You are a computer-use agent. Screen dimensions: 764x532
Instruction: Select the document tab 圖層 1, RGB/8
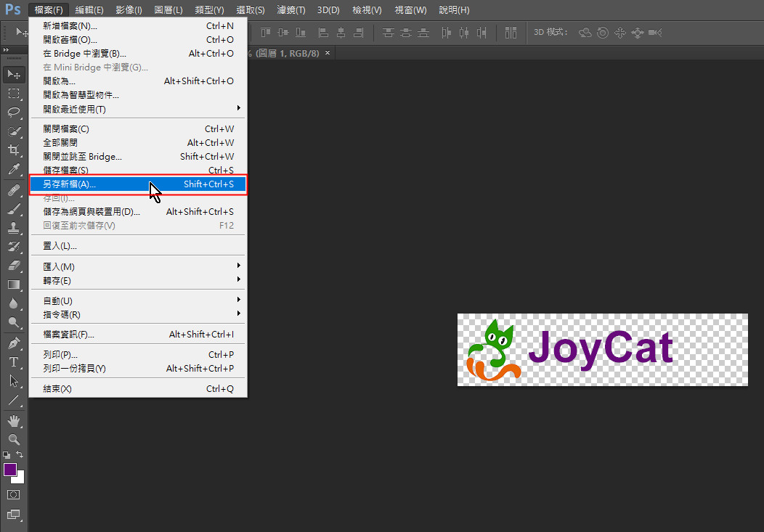(288, 53)
